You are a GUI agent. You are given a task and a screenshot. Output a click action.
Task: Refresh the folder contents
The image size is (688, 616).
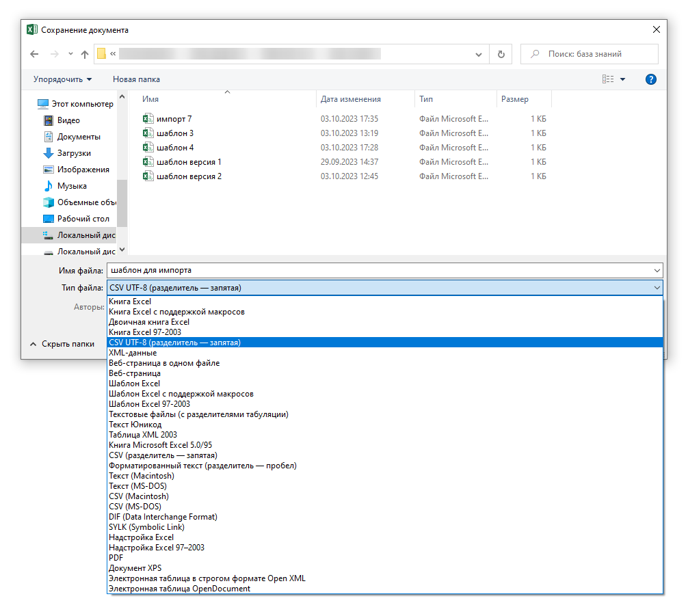tap(501, 55)
